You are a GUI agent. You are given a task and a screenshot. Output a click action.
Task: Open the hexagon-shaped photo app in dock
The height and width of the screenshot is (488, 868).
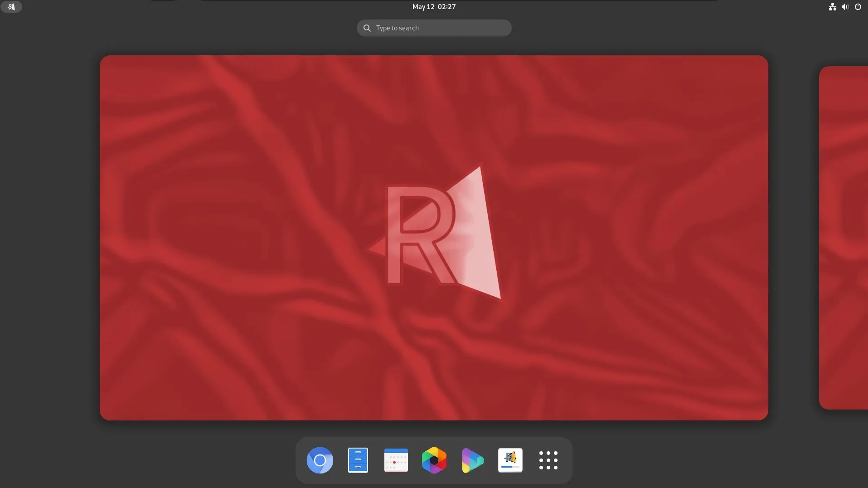pos(434,460)
